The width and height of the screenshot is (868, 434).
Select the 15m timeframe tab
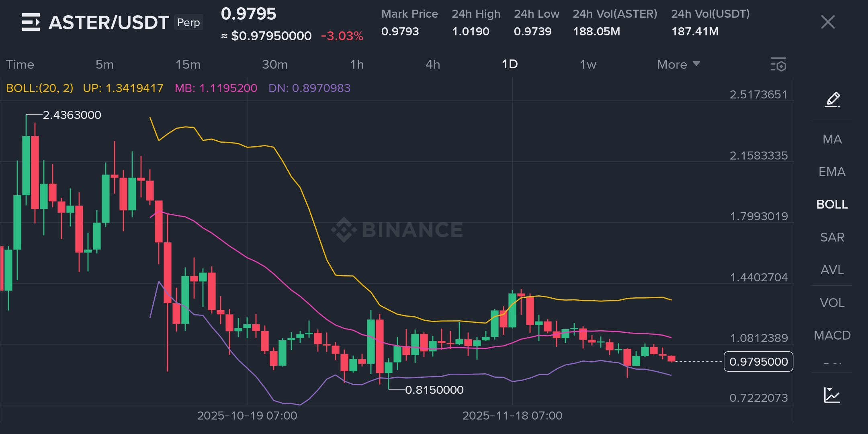click(188, 64)
